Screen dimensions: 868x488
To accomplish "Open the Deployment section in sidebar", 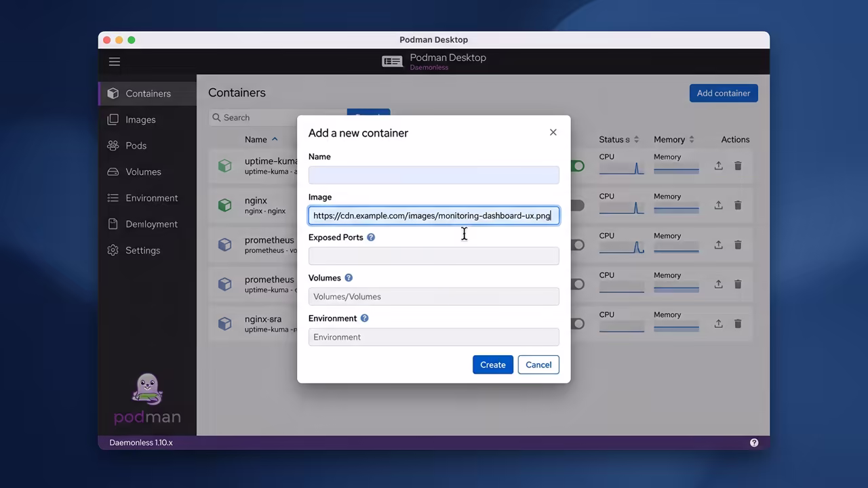I will coord(148,224).
